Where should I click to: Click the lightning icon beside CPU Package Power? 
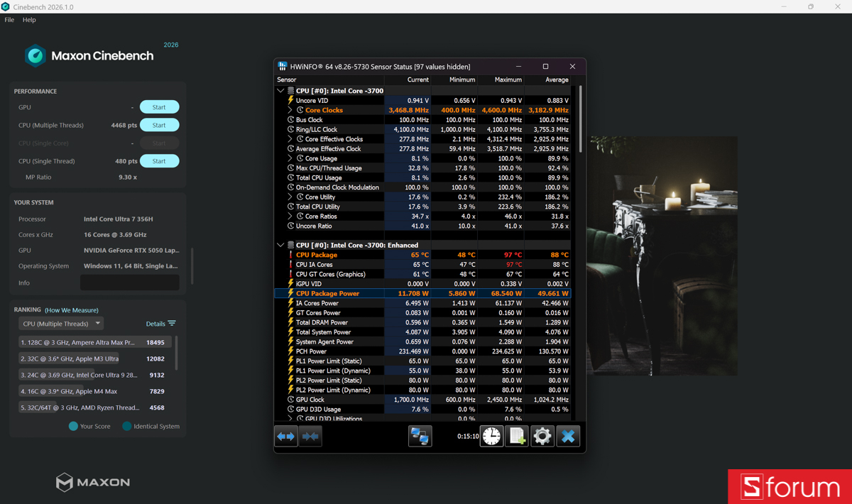point(290,293)
